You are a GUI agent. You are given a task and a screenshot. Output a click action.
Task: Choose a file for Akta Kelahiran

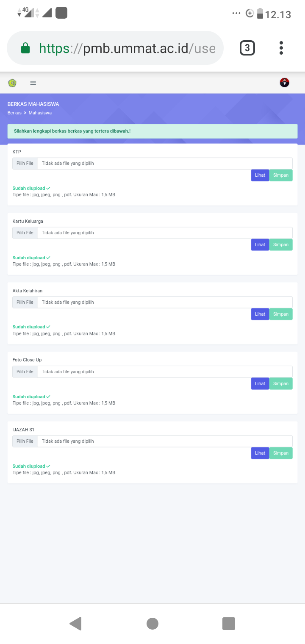pyautogui.click(x=25, y=303)
